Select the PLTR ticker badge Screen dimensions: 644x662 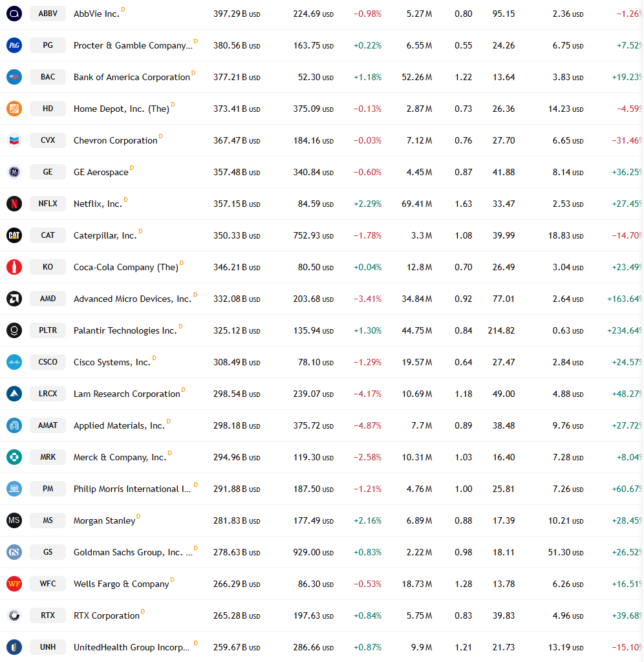48,330
